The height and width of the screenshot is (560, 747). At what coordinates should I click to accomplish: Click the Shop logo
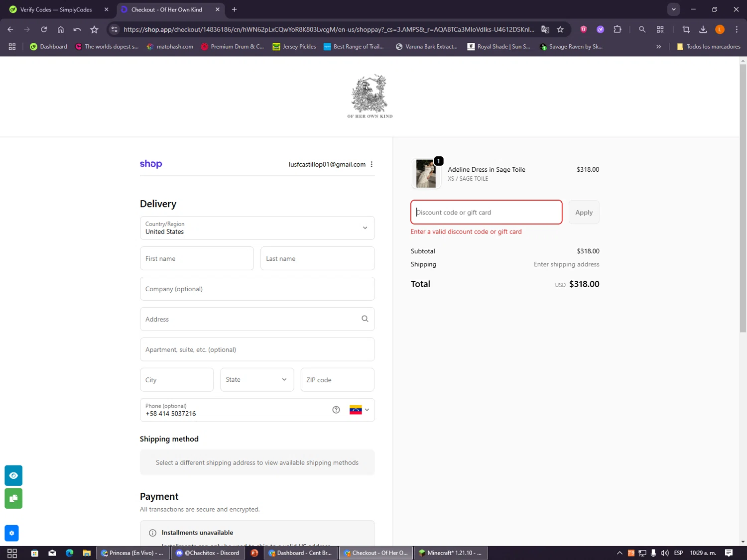click(x=151, y=164)
